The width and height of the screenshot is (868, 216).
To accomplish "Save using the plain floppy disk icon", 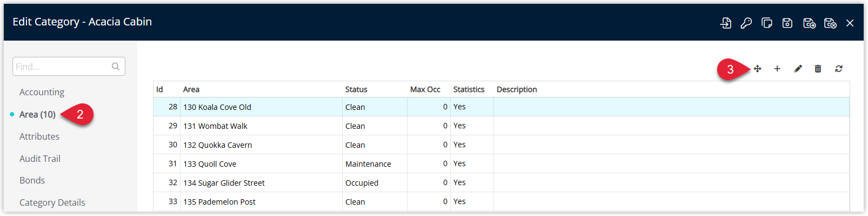I will [x=787, y=23].
